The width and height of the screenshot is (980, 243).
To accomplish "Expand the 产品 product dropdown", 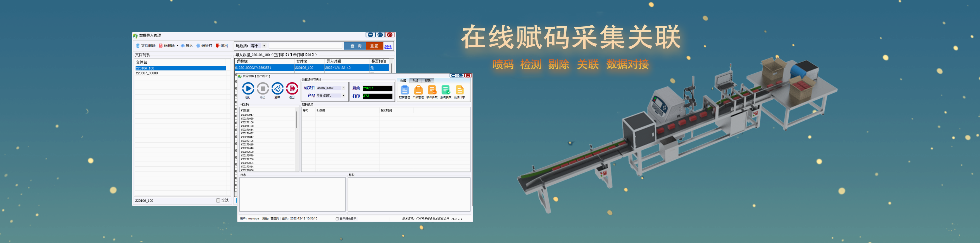I will coord(344,96).
